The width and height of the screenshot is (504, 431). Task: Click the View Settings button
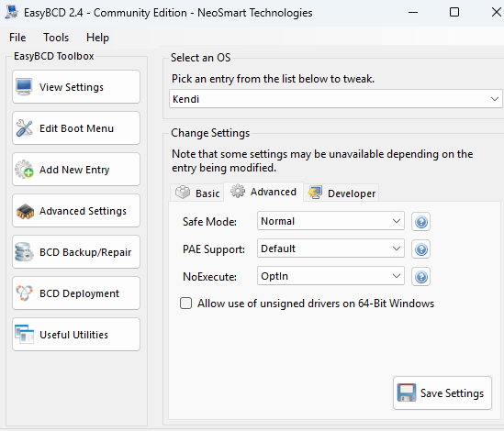(x=76, y=87)
